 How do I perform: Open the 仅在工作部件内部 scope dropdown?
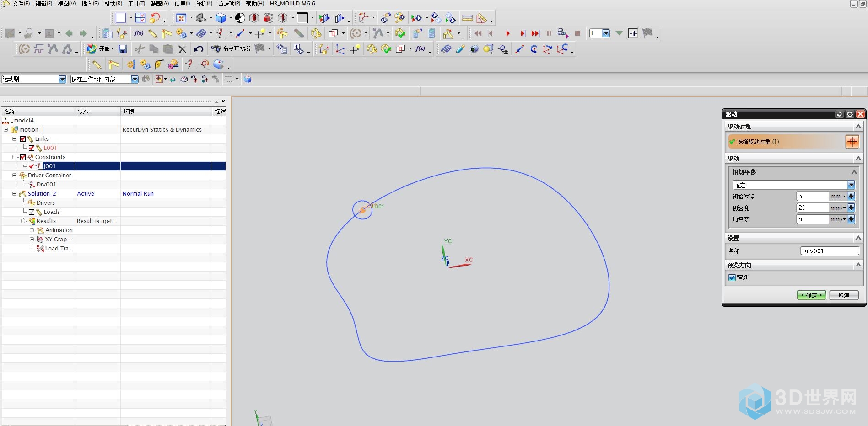135,79
